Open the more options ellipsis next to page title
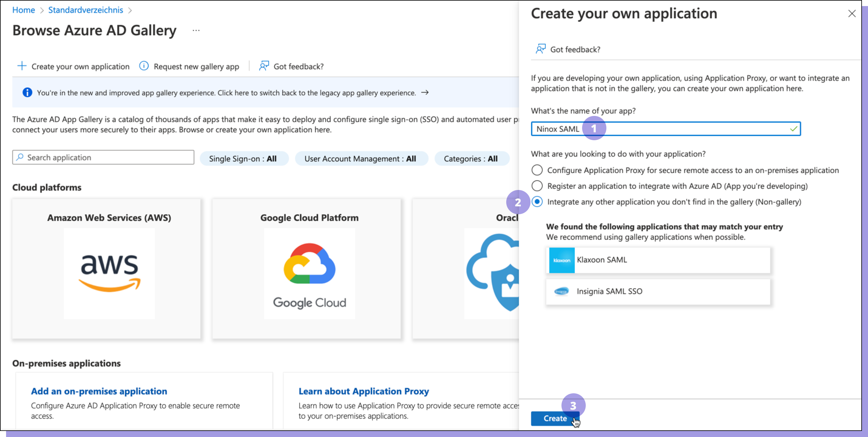The width and height of the screenshot is (868, 437). click(196, 31)
